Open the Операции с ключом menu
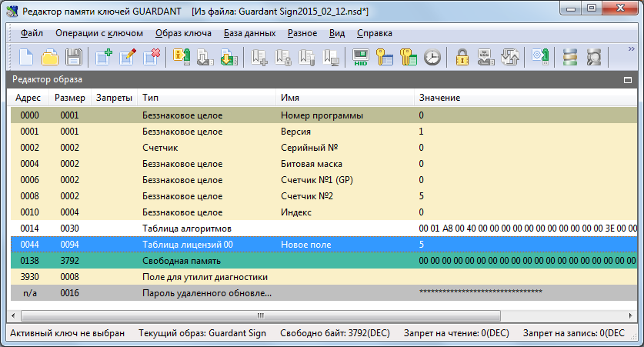The image size is (644, 347). (98, 33)
